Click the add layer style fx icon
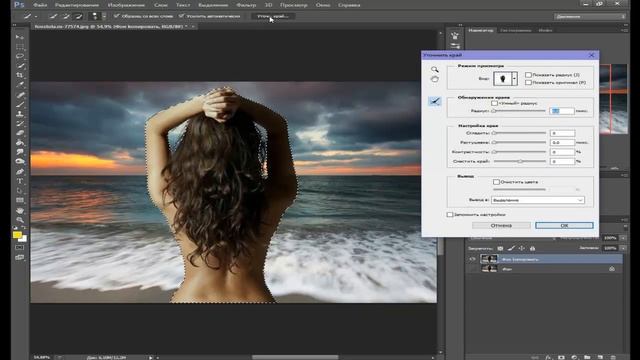The image size is (640, 360). point(548,357)
